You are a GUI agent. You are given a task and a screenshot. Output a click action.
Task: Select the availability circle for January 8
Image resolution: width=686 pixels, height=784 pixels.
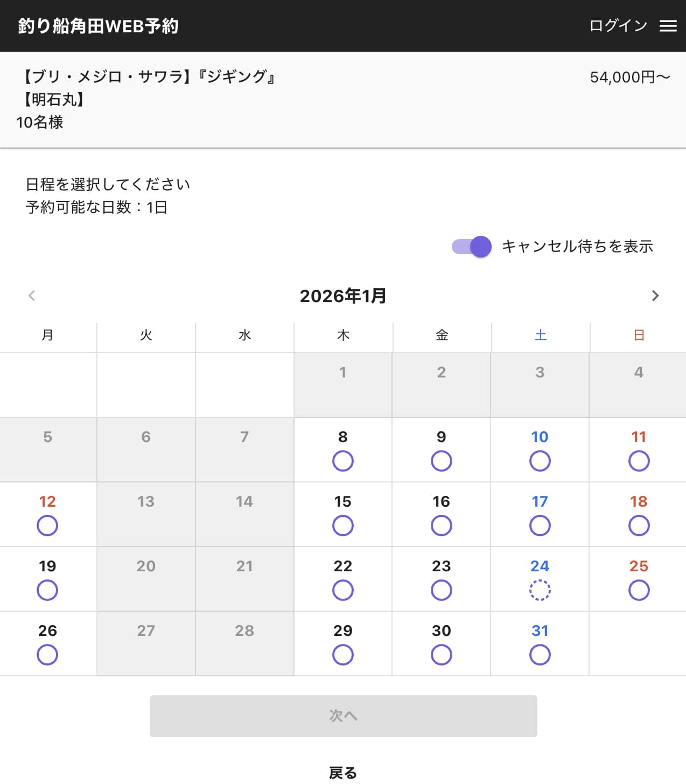click(x=343, y=461)
